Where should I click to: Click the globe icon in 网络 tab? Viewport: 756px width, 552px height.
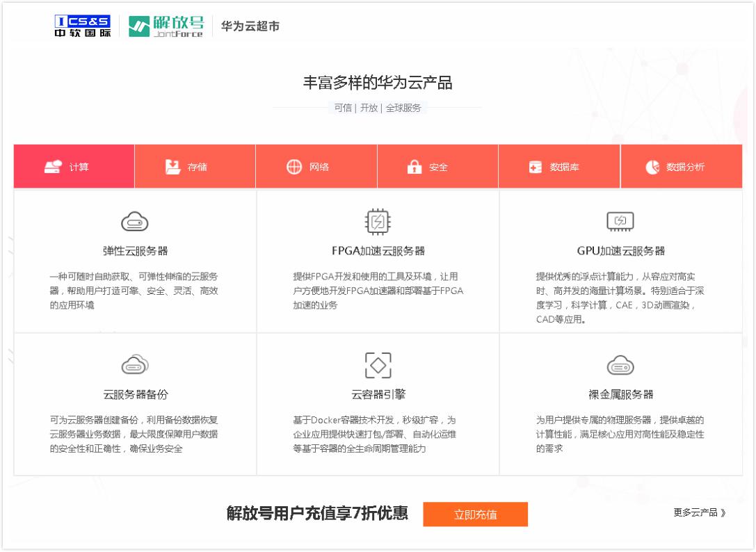click(294, 167)
